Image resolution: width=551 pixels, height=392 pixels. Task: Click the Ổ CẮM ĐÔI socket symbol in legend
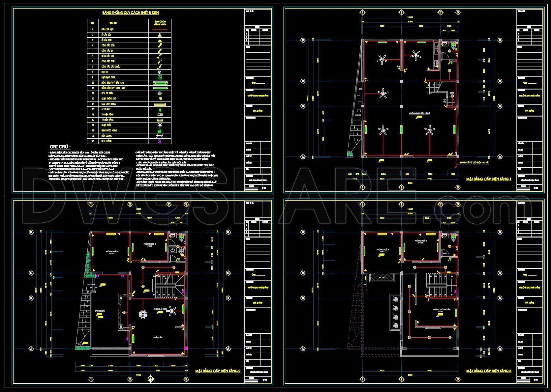coord(160,35)
